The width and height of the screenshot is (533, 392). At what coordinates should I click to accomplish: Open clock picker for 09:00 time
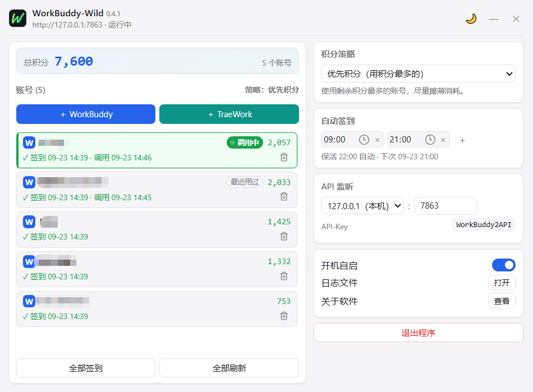click(x=364, y=140)
